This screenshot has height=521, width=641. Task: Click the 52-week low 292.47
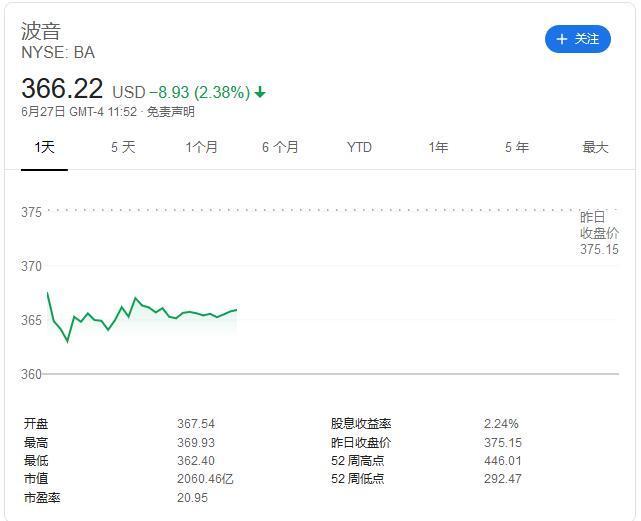(x=503, y=478)
